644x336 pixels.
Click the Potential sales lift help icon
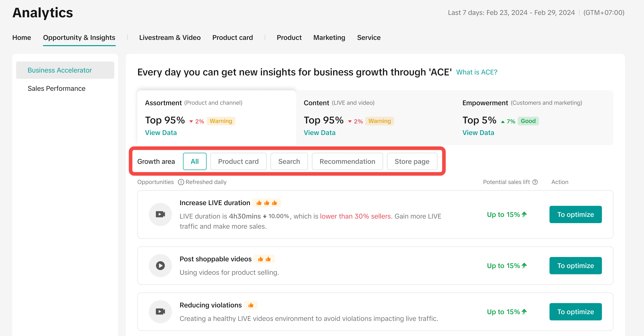coord(535,182)
